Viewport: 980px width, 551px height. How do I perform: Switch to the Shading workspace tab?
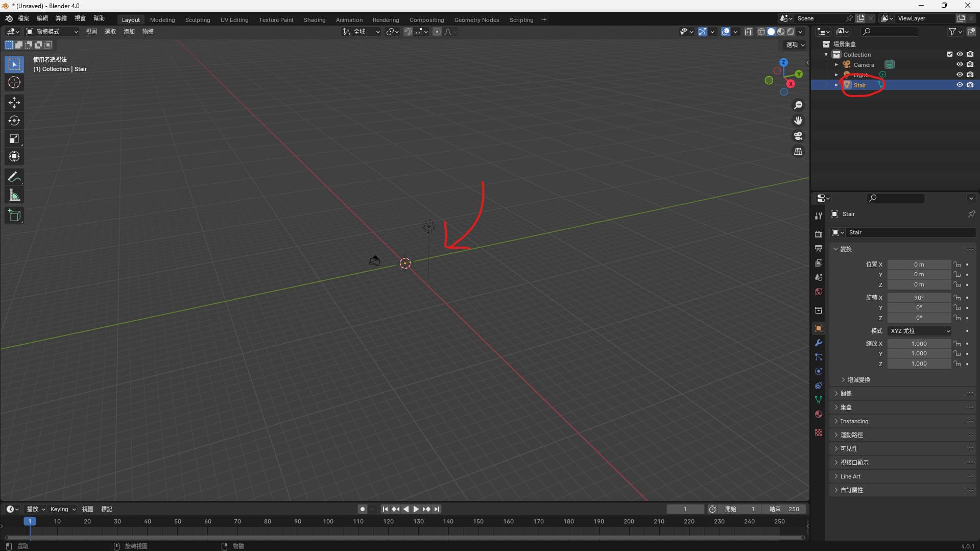pos(314,20)
